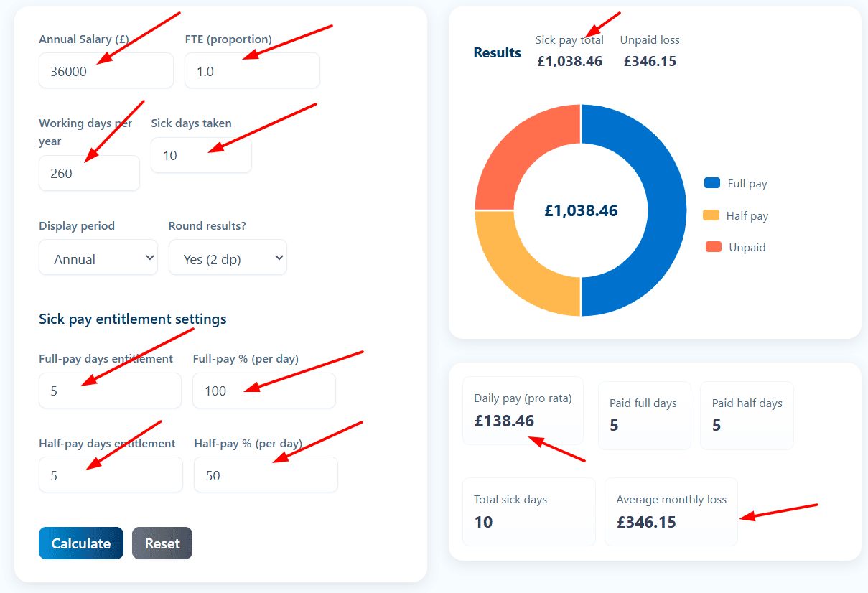Screen dimensions: 868x593
Task: Click the Working days per year field
Action: point(89,173)
